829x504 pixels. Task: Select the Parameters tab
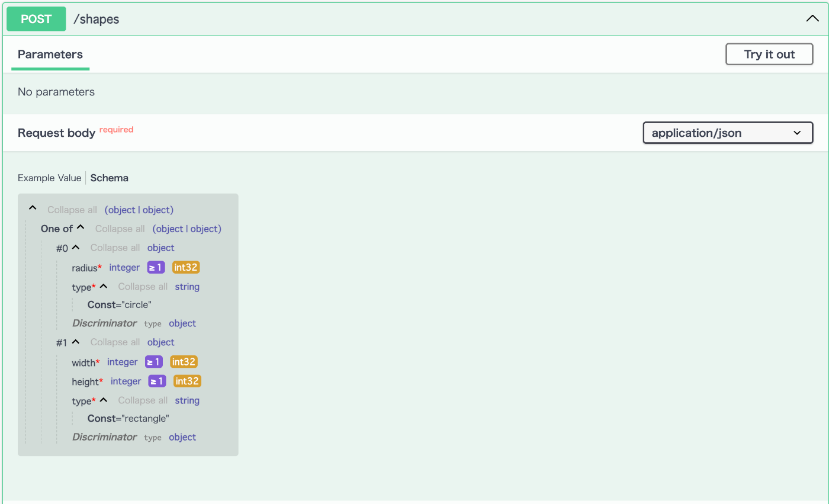pyautogui.click(x=50, y=54)
